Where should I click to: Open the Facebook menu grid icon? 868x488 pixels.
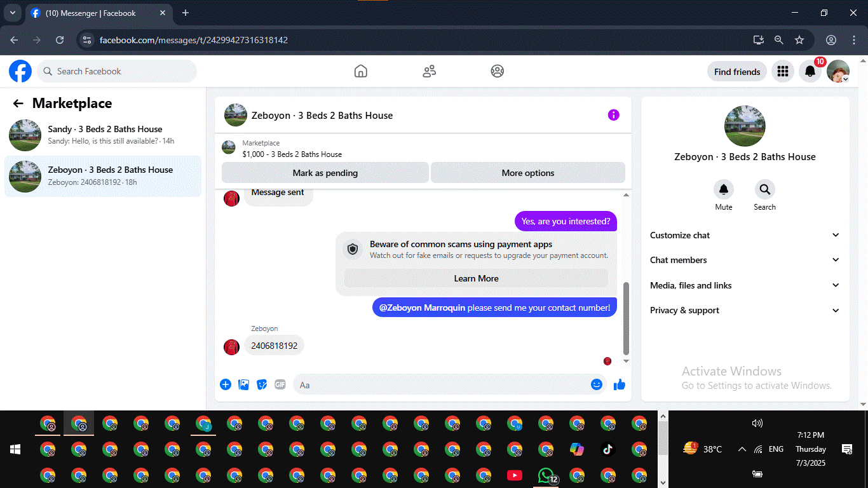point(783,72)
